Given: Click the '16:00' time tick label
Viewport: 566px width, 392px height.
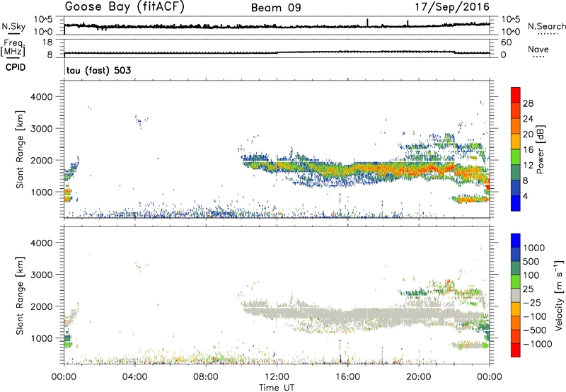Looking at the screenshot, I should point(347,377).
